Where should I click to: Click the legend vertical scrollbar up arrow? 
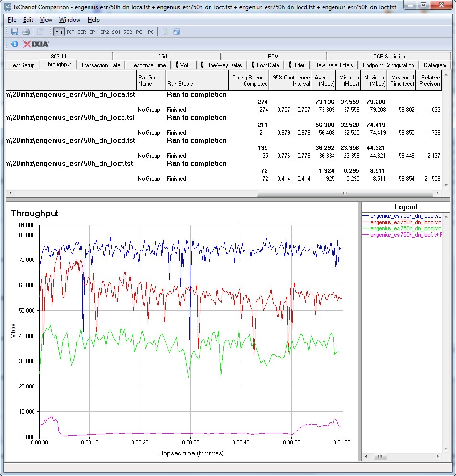446,216
